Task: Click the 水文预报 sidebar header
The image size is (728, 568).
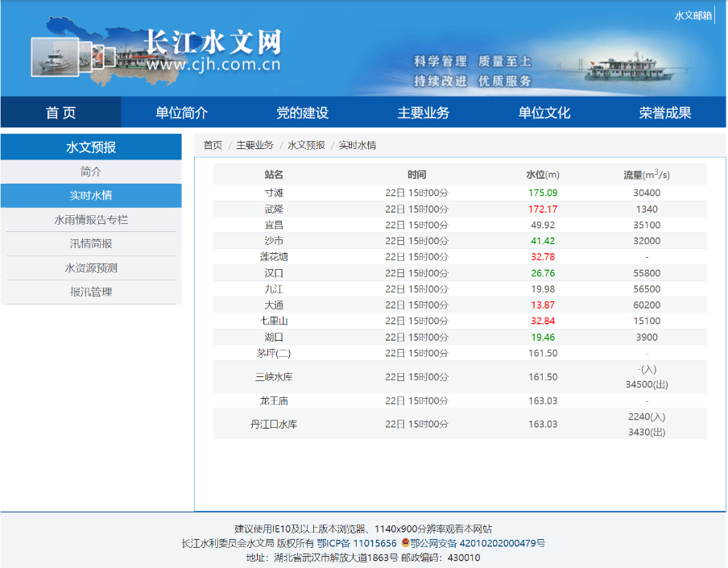Action: pos(91,147)
